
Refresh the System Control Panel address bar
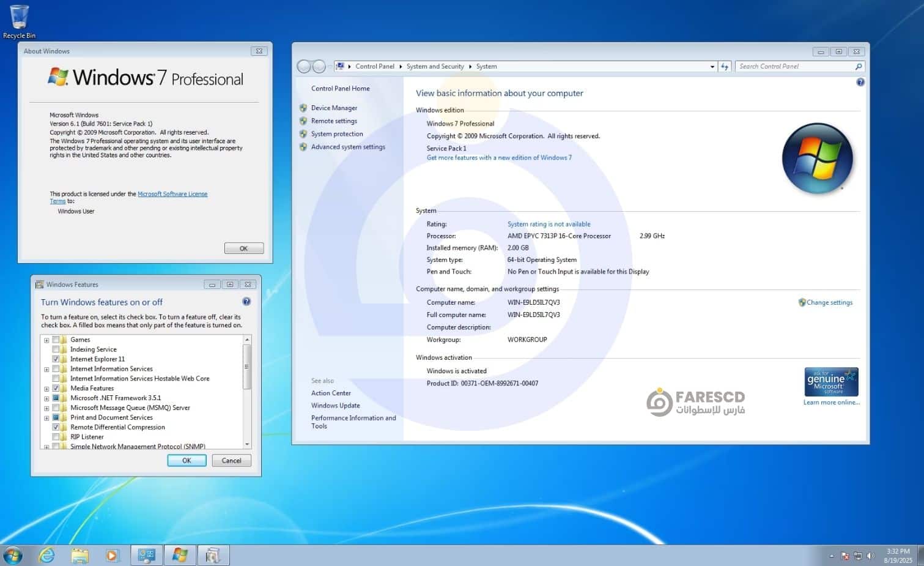pyautogui.click(x=725, y=66)
